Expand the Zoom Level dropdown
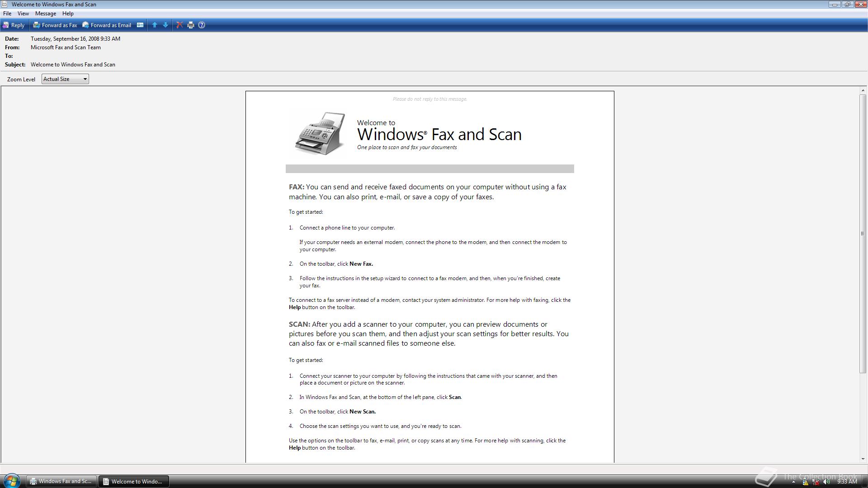 point(65,79)
